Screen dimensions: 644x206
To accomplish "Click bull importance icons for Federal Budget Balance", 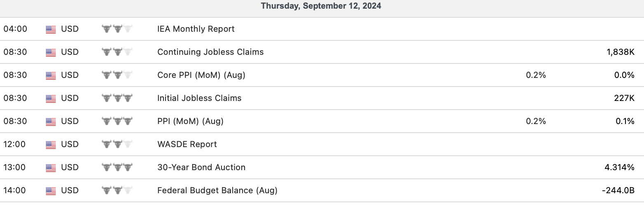I will click(x=117, y=191).
